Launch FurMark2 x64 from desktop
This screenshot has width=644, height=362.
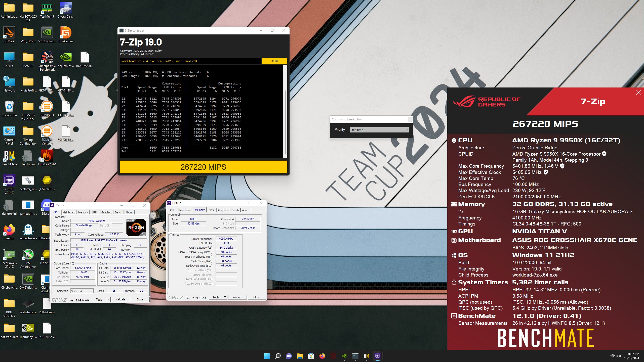click(47, 158)
